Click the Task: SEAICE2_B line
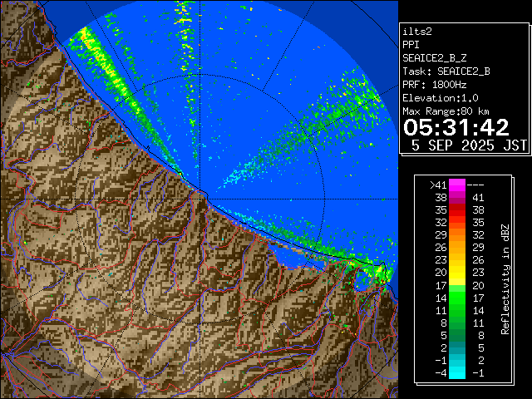This screenshot has width=532, height=399. [x=446, y=71]
